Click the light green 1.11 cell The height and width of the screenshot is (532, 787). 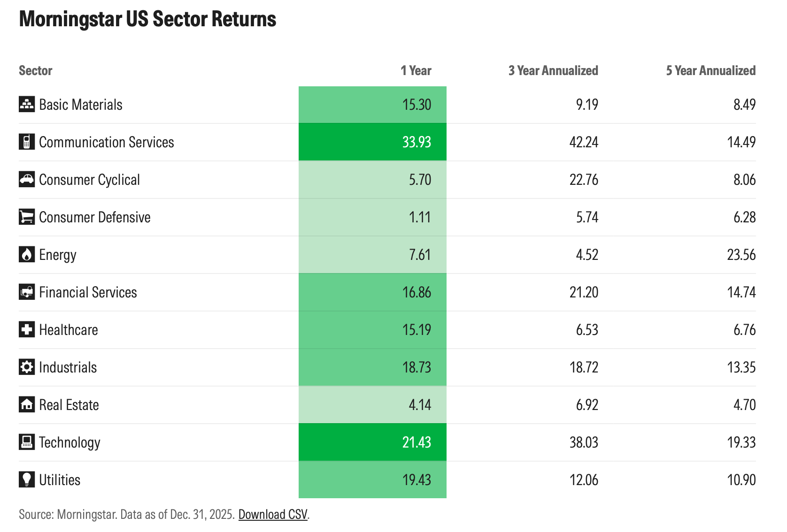coord(372,217)
